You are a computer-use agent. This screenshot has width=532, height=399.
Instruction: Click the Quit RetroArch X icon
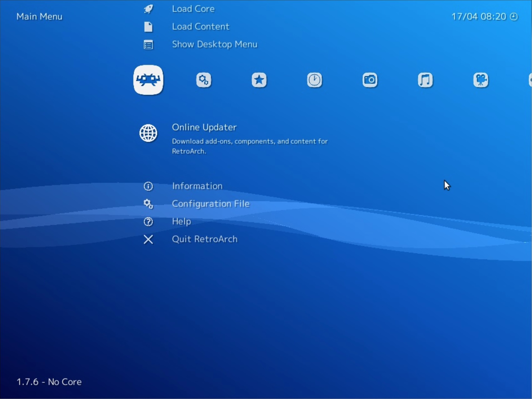[x=148, y=239]
